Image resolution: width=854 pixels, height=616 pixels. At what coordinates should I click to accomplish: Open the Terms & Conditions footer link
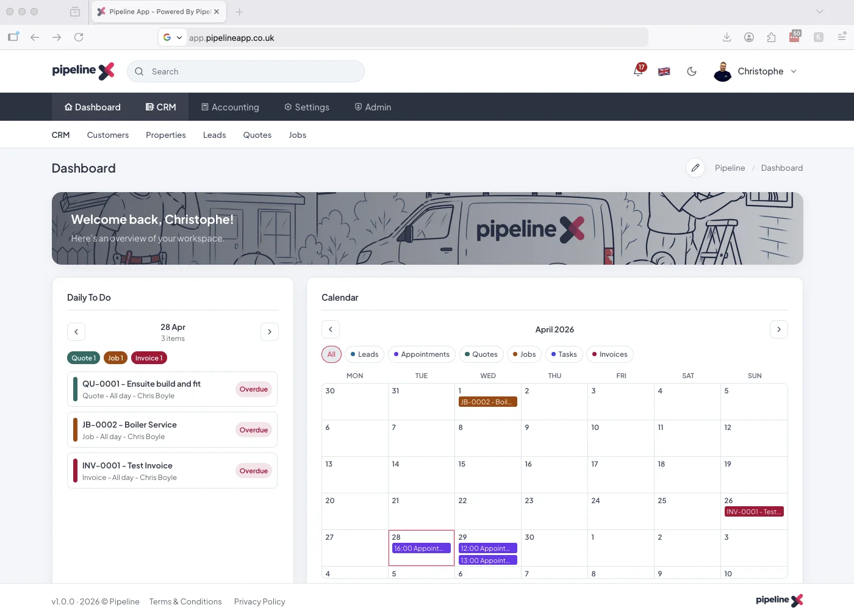[x=185, y=601]
